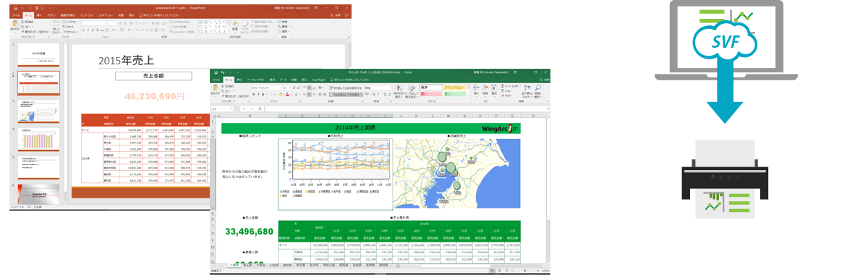The image size is (868, 275).
Task: Open the PowerPoint ファイル tab
Action: click(16, 15)
